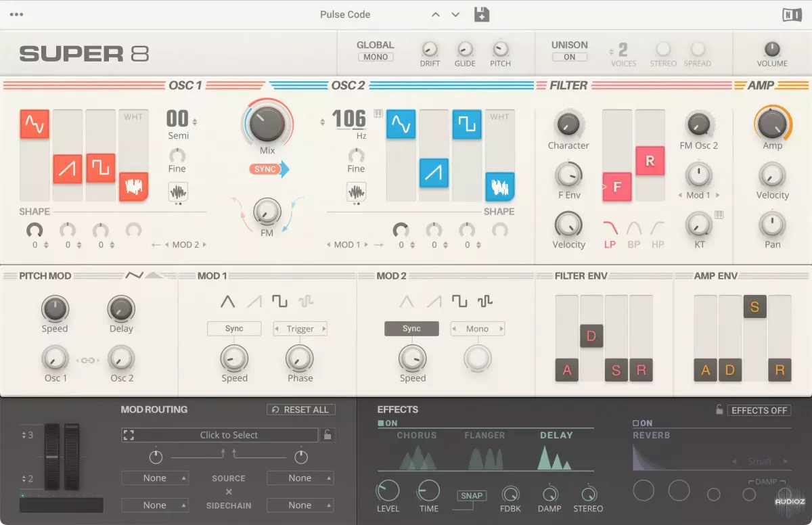Viewport: 812px width, 525px height.
Task: Switch to the Flanger effect tab
Action: click(x=484, y=451)
